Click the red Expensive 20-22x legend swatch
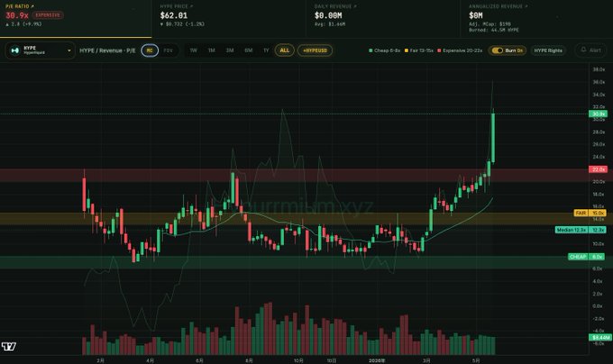The image size is (613, 364). tap(439, 50)
